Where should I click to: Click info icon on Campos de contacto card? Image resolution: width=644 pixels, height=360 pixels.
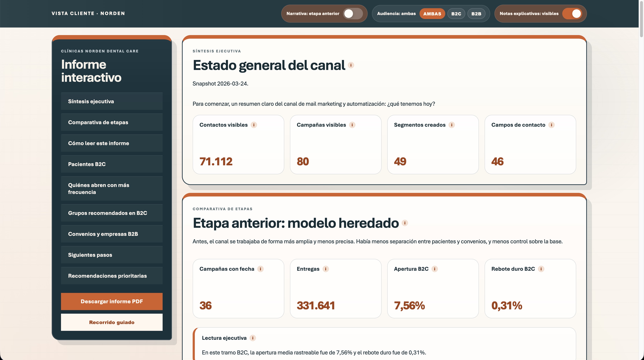coord(551,125)
